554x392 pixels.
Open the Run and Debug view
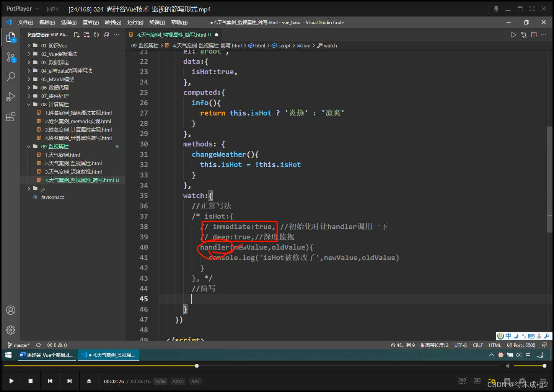click(11, 96)
